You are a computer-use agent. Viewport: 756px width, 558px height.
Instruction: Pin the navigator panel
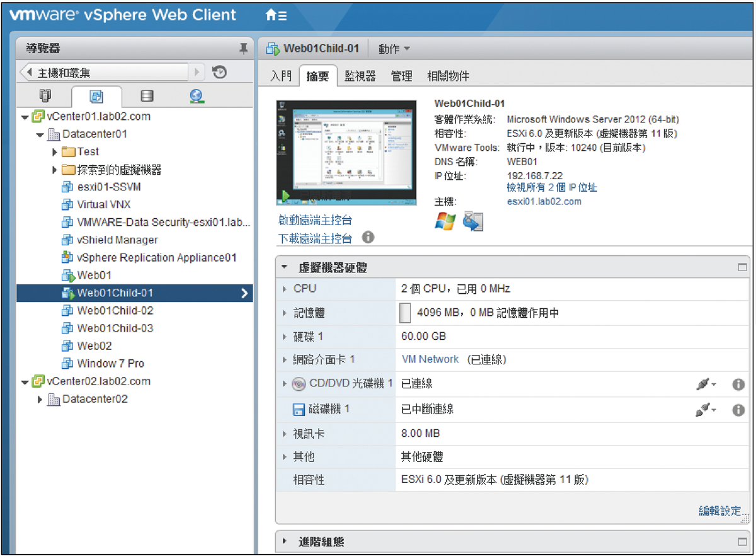coord(243,49)
